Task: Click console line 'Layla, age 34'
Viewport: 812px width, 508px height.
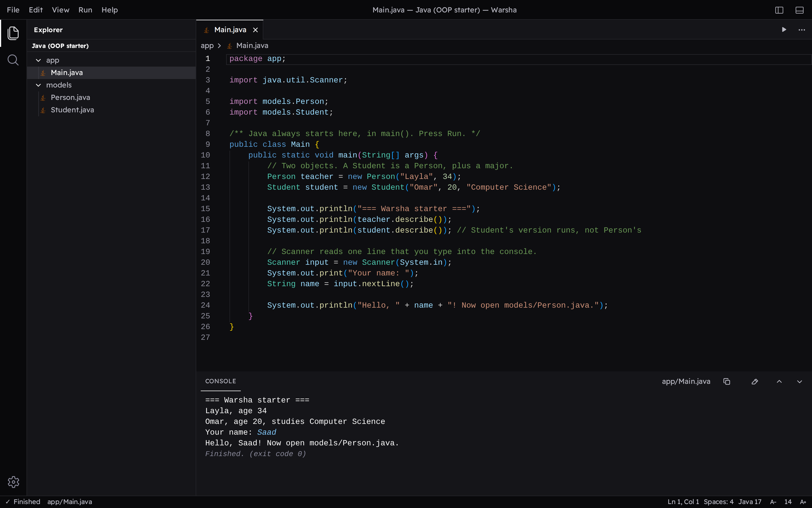Action: click(236, 411)
